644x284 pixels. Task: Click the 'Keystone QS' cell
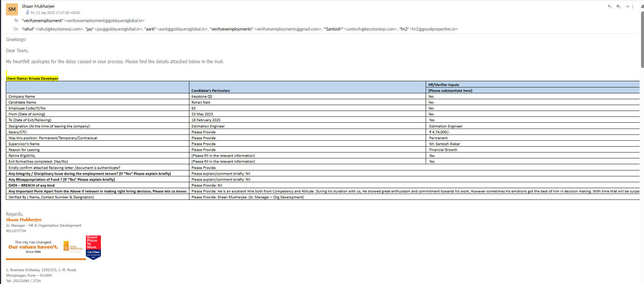(202, 96)
